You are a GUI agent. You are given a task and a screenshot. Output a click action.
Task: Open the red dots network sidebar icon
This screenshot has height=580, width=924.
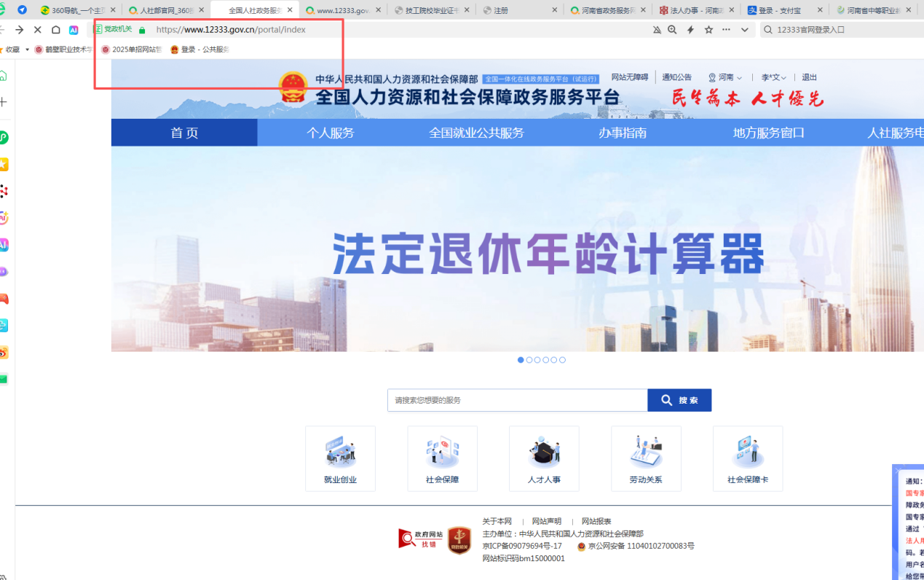pyautogui.click(x=4, y=191)
